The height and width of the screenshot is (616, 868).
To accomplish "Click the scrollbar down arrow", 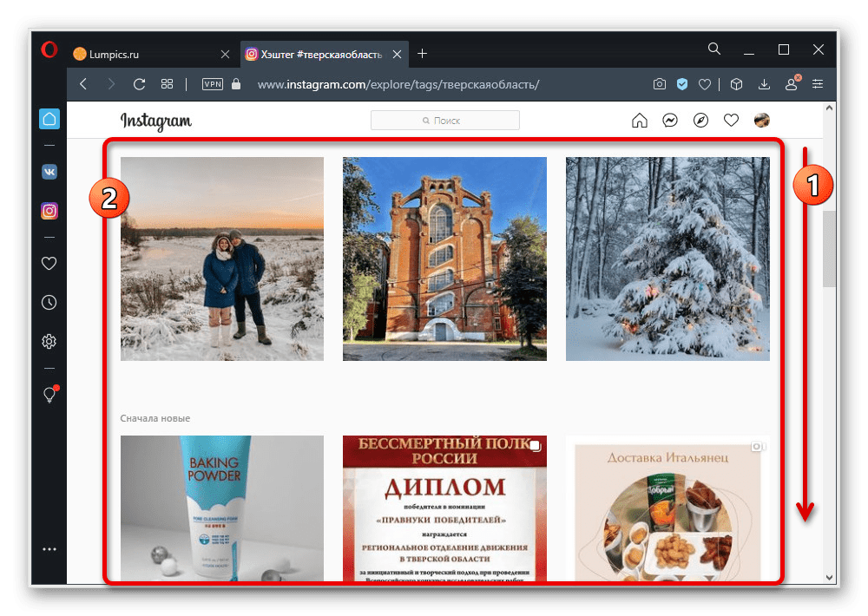I will [829, 577].
